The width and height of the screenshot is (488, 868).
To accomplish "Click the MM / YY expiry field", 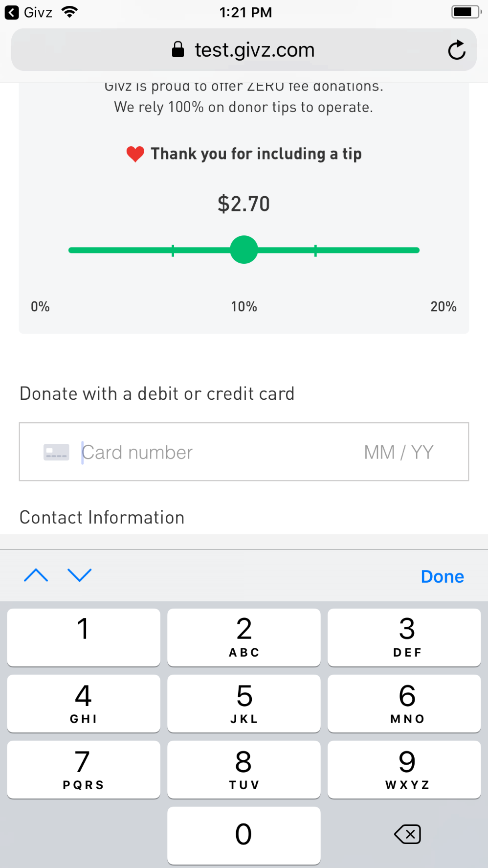I will pos(399,452).
